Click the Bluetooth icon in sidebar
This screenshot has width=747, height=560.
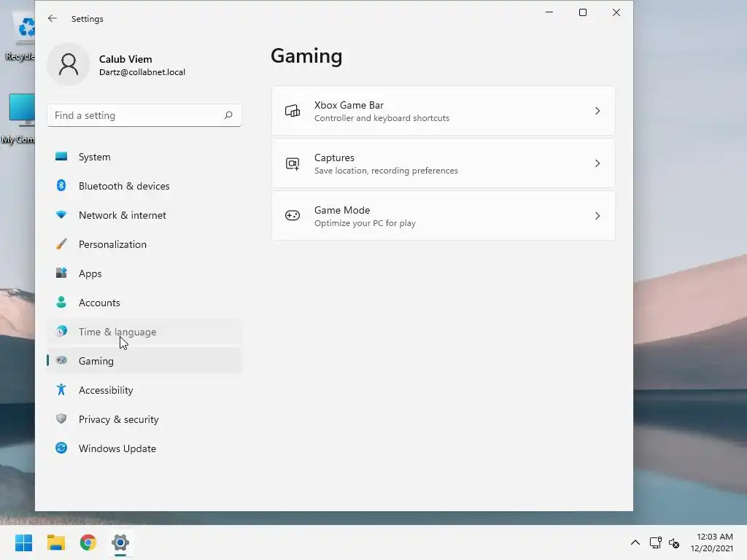(x=61, y=185)
